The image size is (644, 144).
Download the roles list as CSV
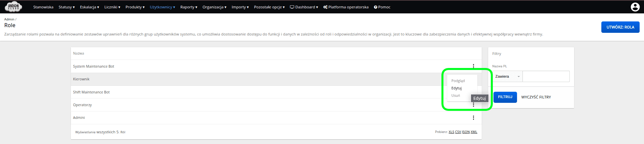pos(458,132)
